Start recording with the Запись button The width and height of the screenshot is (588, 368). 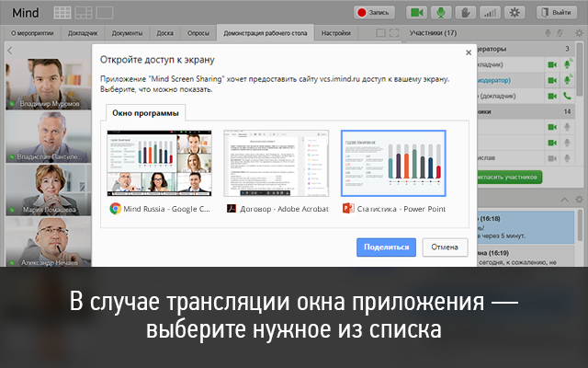click(374, 12)
